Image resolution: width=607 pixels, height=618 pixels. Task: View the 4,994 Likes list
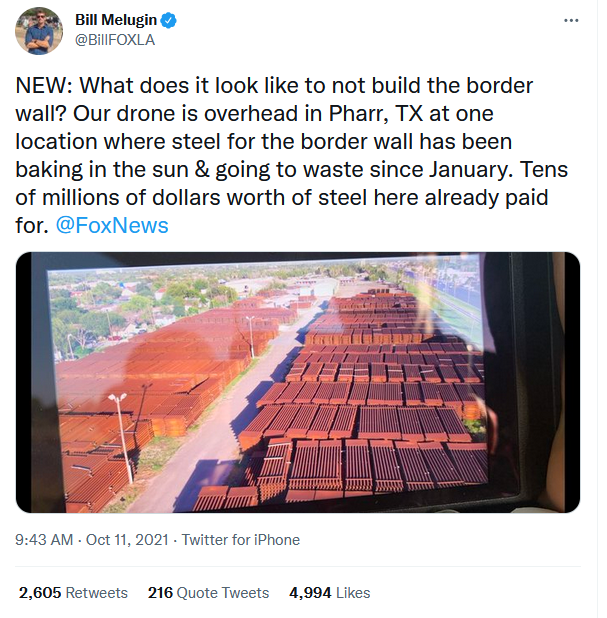click(329, 593)
